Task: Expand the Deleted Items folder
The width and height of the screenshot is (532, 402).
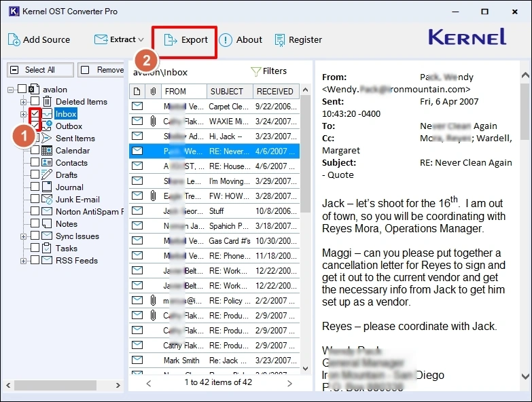Action: [x=23, y=102]
